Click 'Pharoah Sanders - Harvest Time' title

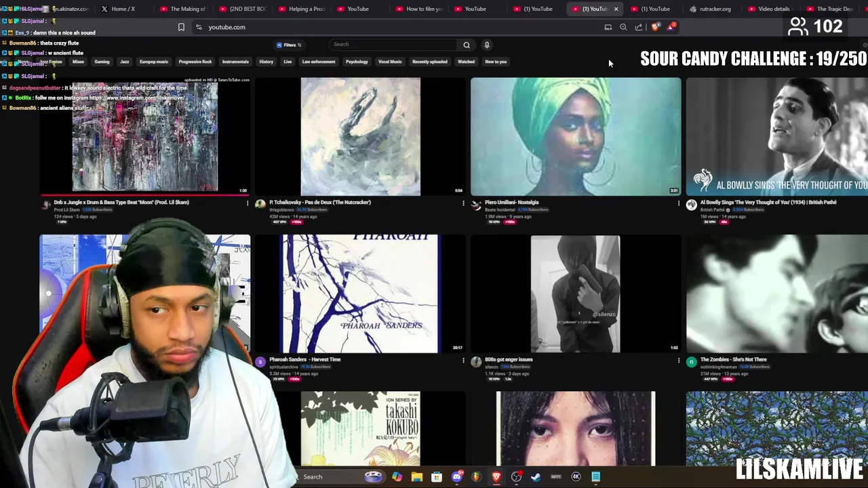[x=304, y=359]
